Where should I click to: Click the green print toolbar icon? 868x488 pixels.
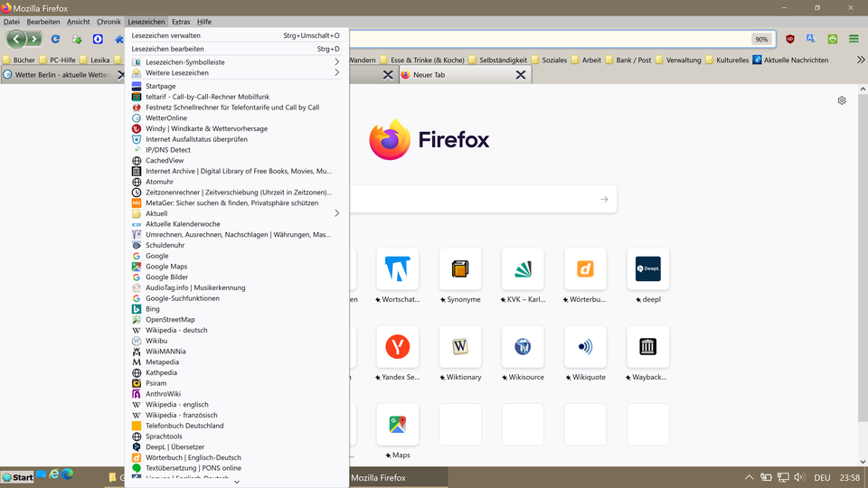pos(833,39)
